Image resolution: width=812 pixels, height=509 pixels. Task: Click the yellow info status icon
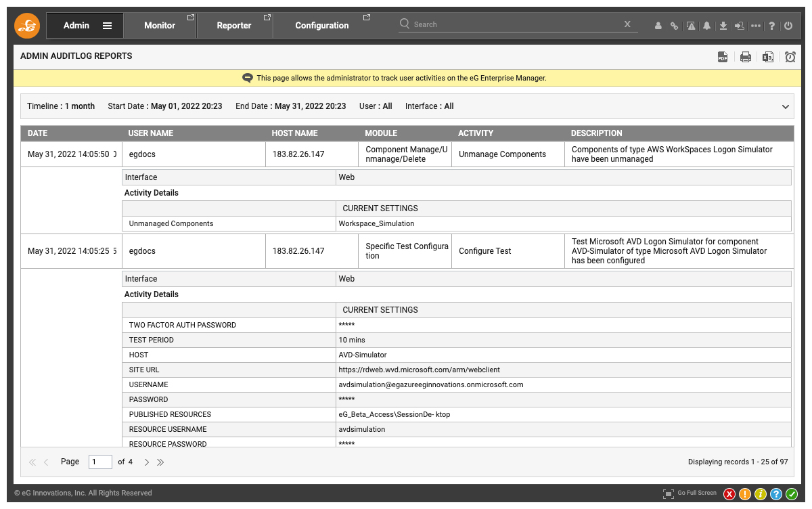pyautogui.click(x=761, y=494)
